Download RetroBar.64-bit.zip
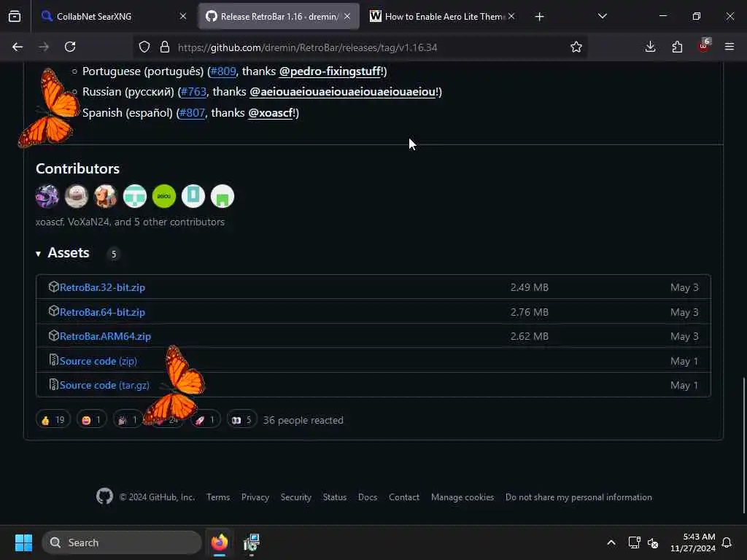The height and width of the screenshot is (560, 747). click(102, 312)
